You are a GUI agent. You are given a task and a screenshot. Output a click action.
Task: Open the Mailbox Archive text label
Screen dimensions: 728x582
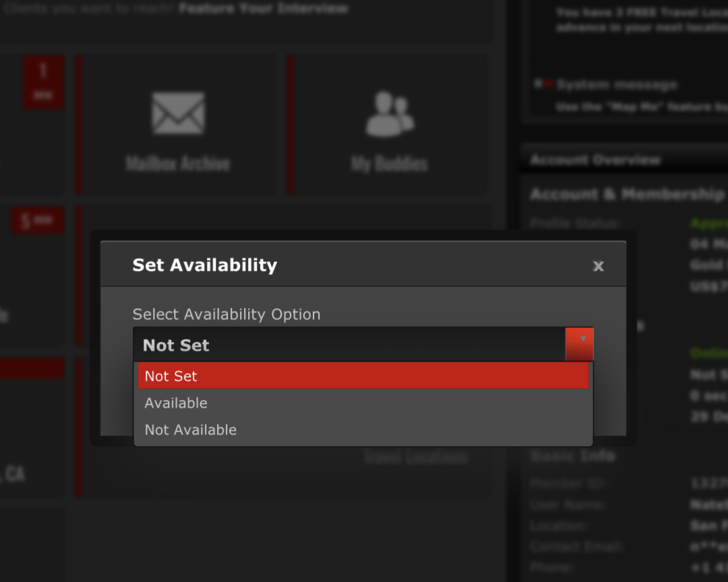(x=178, y=164)
